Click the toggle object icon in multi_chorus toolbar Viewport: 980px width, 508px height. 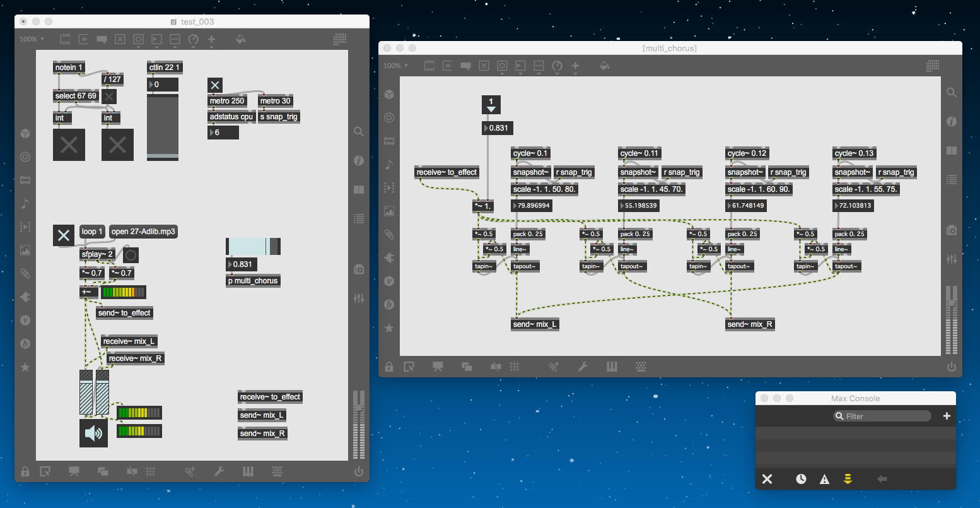click(x=484, y=66)
